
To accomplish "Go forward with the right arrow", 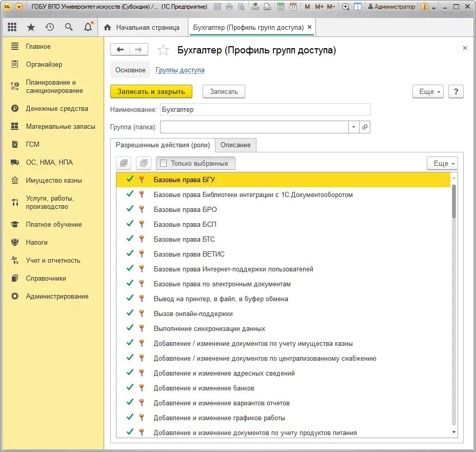I will (x=138, y=49).
